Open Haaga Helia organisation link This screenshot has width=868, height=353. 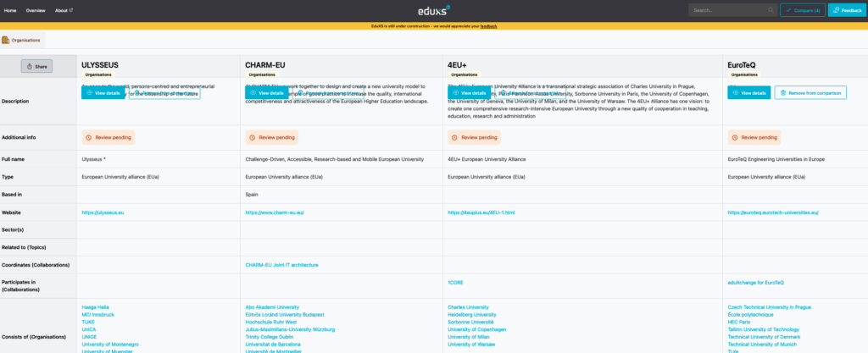[95, 307]
